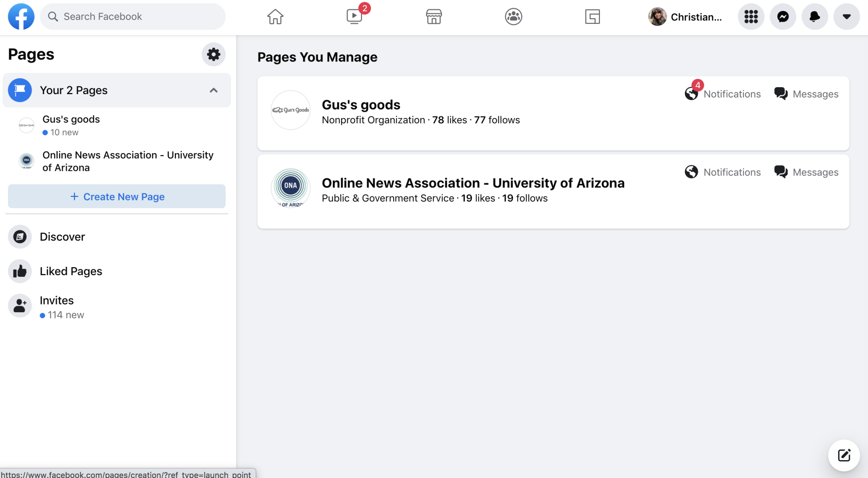Viewport: 868px width, 478px height.
Task: Click the ONA sidebar thumbnail
Action: [26, 161]
